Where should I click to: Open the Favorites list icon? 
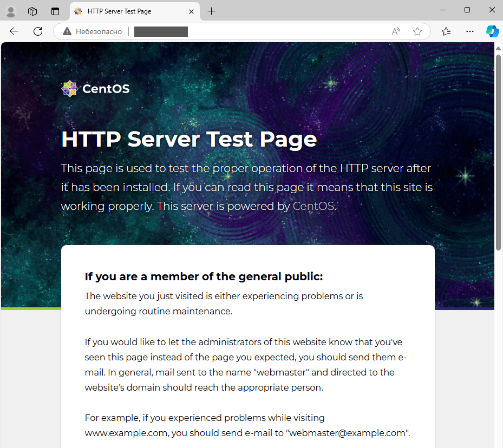click(x=446, y=31)
